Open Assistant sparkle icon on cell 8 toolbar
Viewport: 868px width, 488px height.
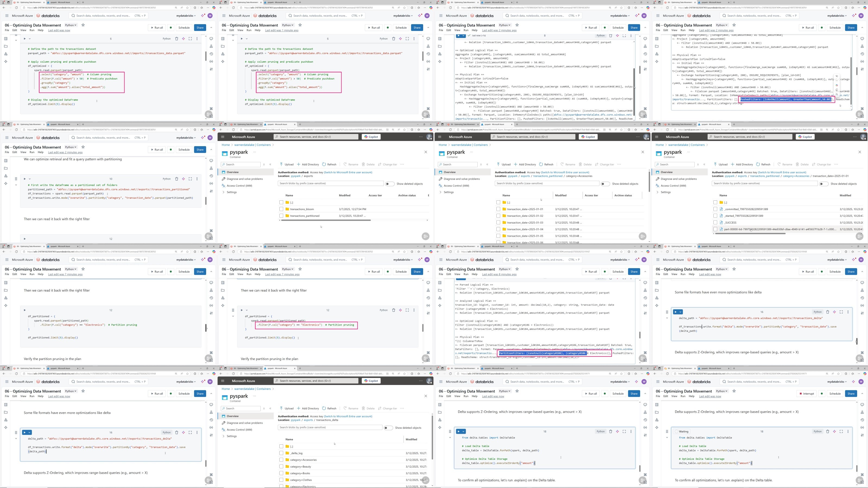coord(617,35)
